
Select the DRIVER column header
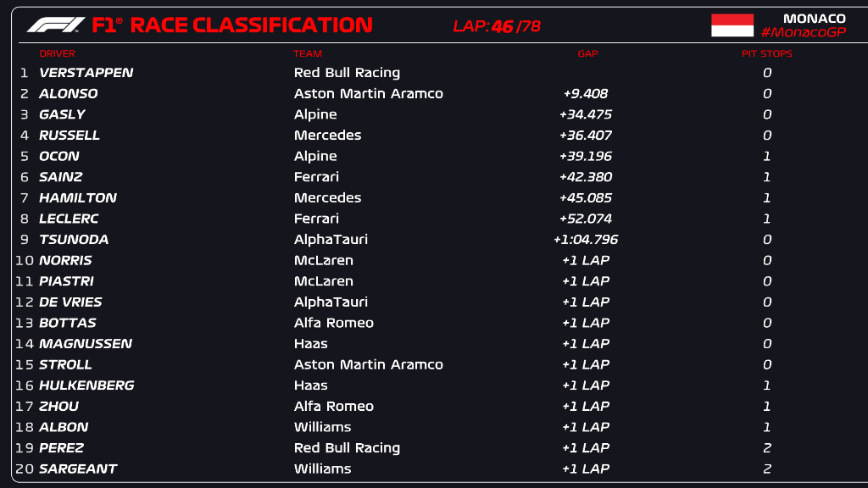pos(57,53)
